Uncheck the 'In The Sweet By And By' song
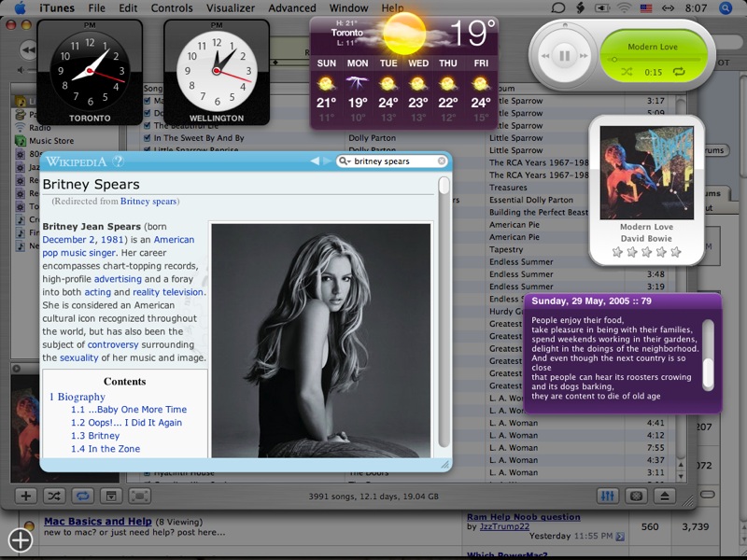747x560 pixels. pos(147,138)
